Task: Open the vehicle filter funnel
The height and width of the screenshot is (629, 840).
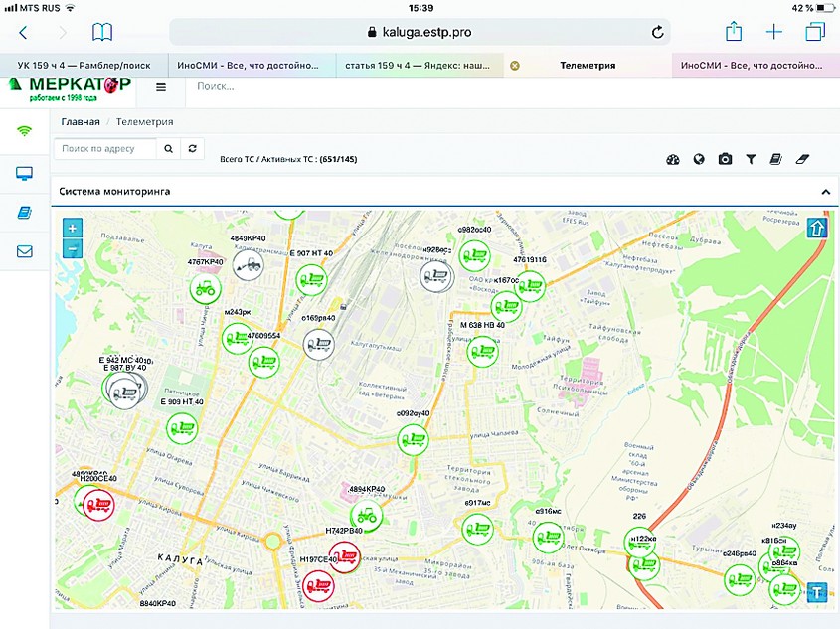Action: tap(751, 159)
